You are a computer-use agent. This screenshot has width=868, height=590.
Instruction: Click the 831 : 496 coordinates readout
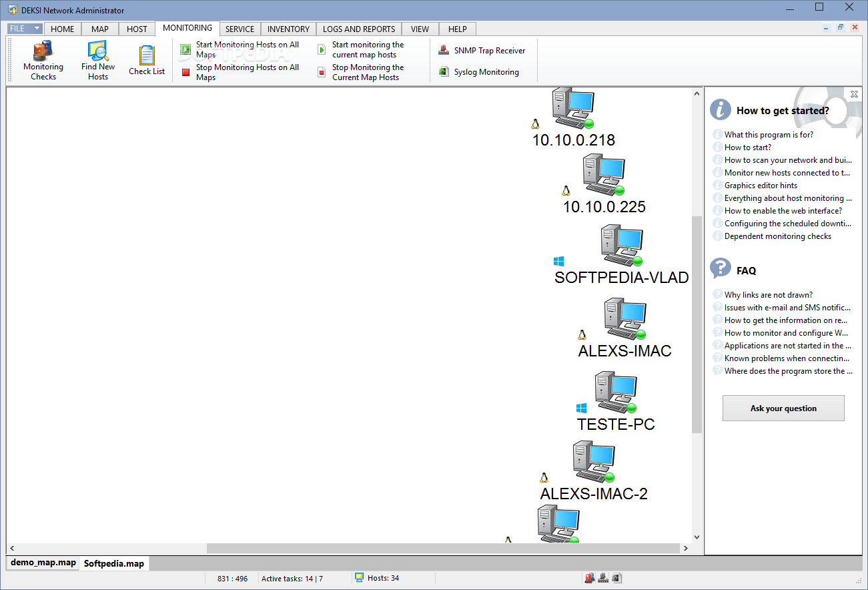click(x=232, y=579)
